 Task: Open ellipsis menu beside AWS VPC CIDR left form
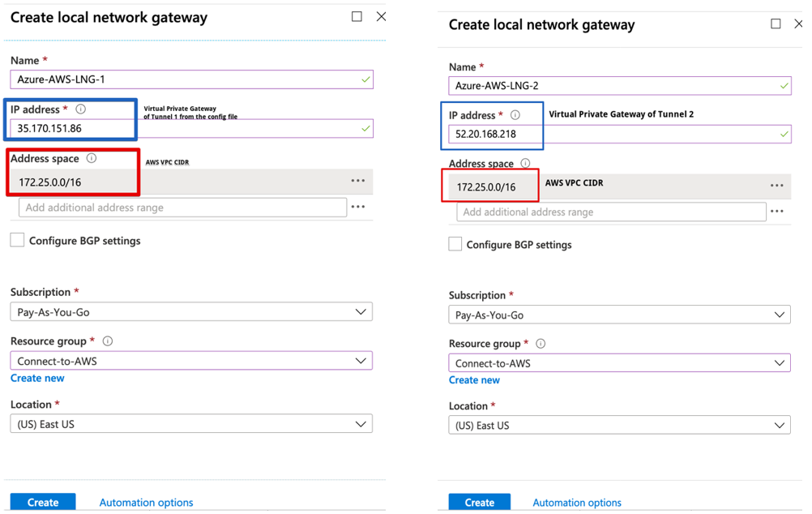357,181
